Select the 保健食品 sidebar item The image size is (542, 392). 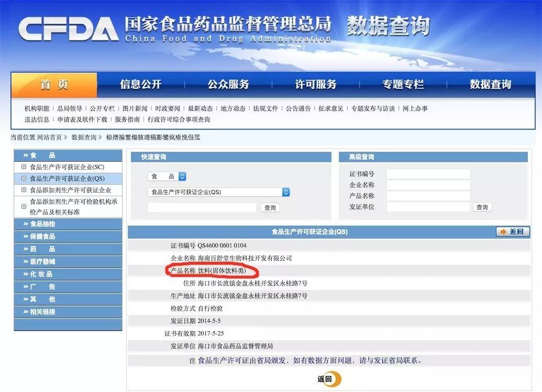pos(42,236)
